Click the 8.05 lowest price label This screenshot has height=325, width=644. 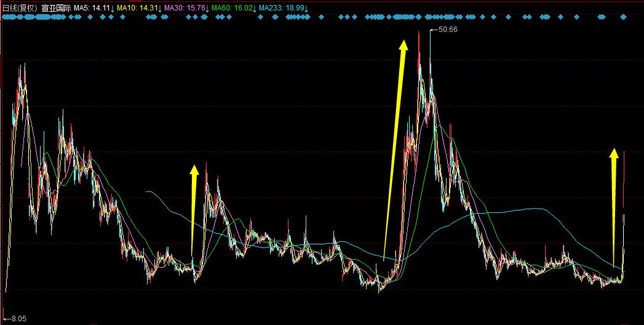click(x=17, y=319)
